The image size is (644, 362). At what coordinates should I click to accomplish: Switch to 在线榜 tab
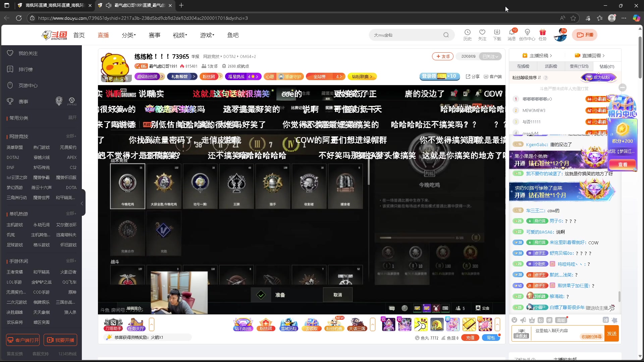click(523, 66)
